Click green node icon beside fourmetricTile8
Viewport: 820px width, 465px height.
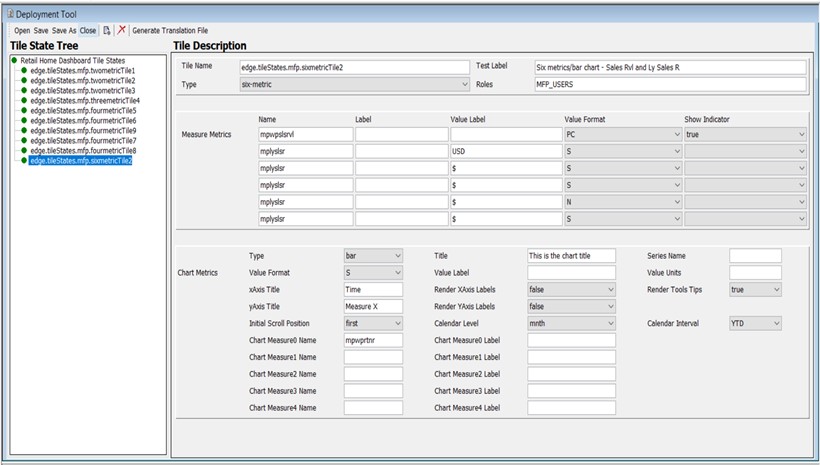[x=23, y=150]
